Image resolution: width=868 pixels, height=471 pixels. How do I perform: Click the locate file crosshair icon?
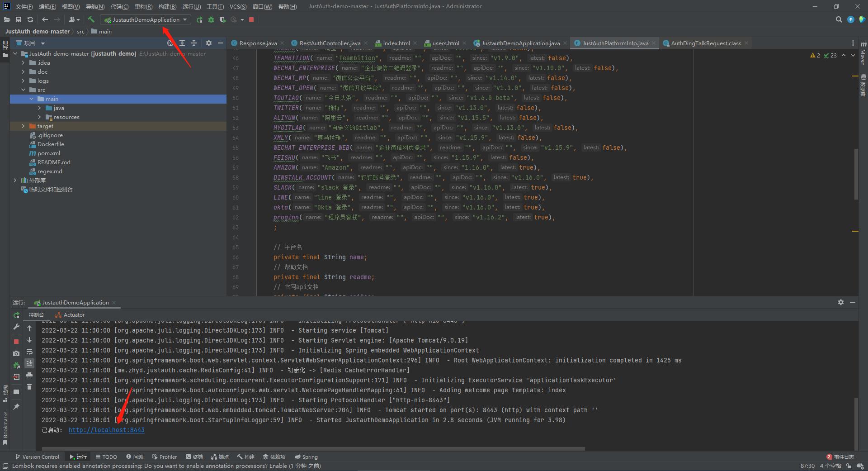coord(170,43)
